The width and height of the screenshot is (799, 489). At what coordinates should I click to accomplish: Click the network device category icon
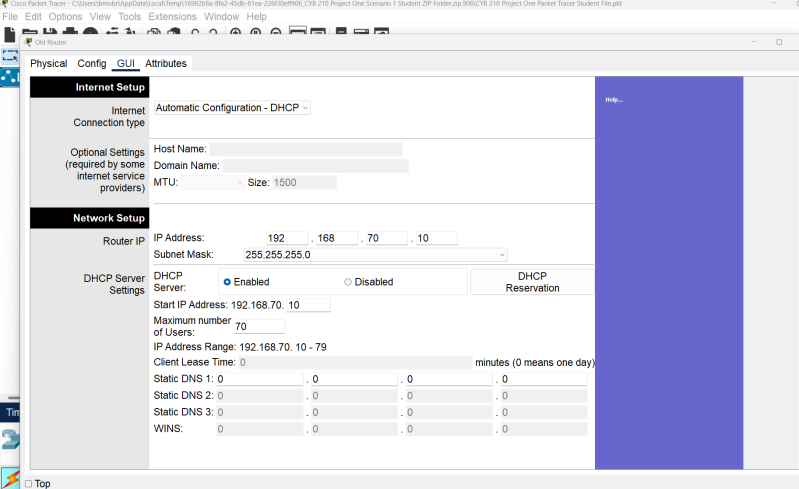(x=10, y=439)
